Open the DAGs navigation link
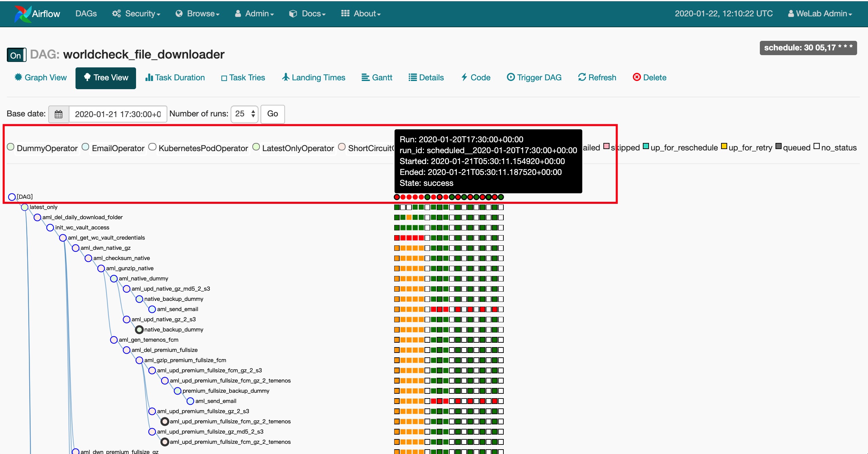Screen dimensions: 868x454 pyautogui.click(x=86, y=14)
